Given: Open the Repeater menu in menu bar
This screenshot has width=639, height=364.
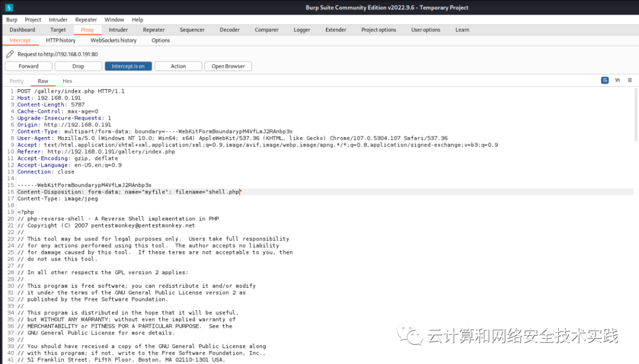Looking at the screenshot, I should coord(86,19).
